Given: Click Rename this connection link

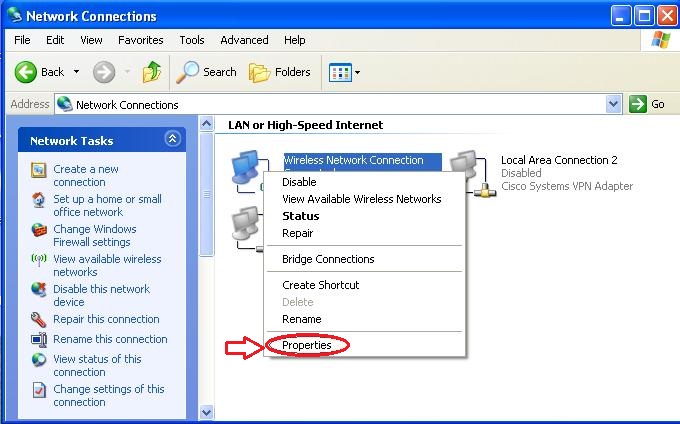Looking at the screenshot, I should 110,339.
